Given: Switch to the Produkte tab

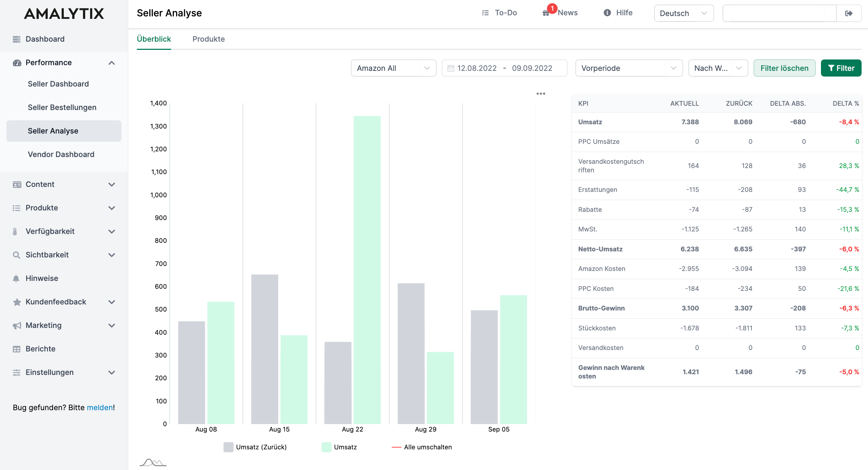Looking at the screenshot, I should coord(208,39).
